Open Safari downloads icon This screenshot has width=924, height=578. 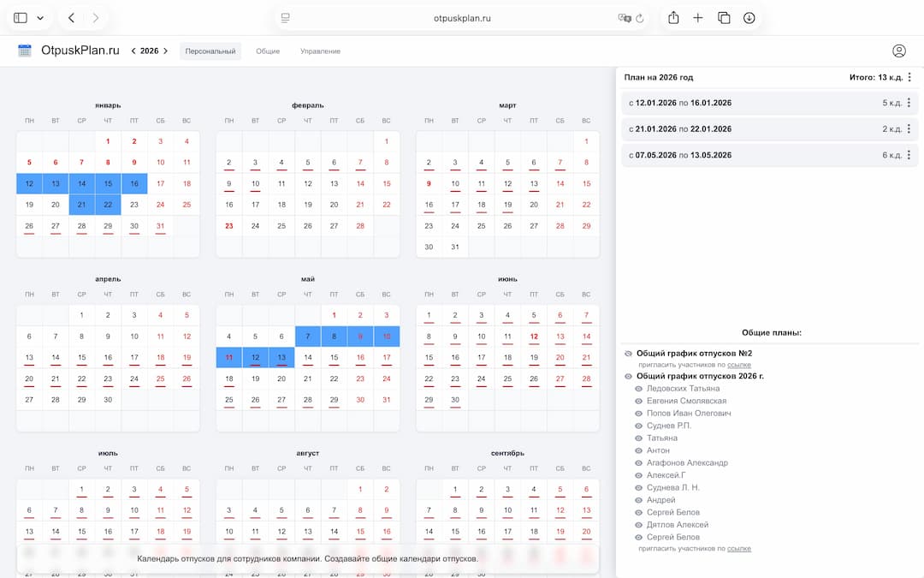pyautogui.click(x=749, y=18)
